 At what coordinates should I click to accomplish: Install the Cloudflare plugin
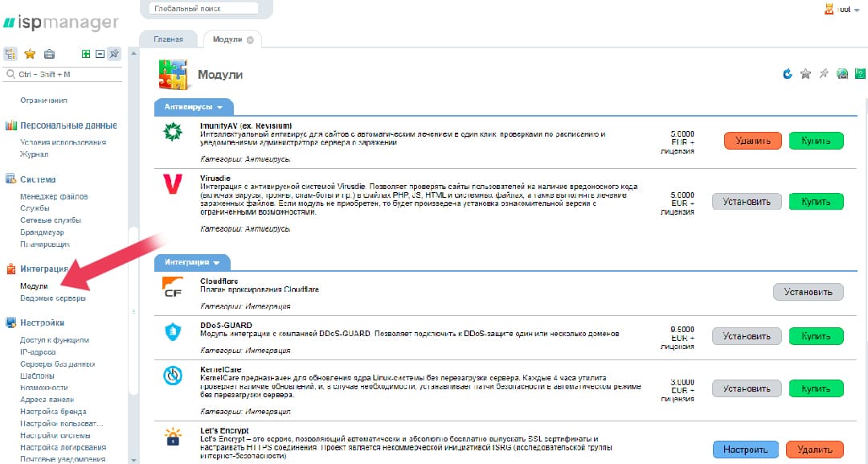(x=809, y=292)
